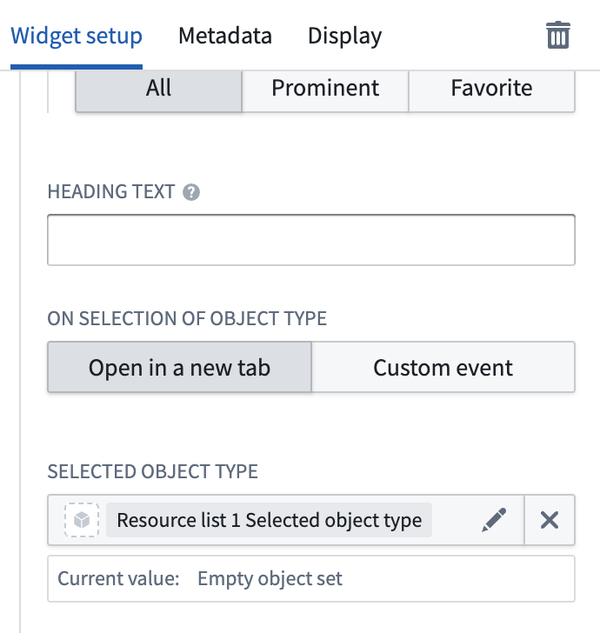Switch to the Widget setup tab

coord(76,36)
